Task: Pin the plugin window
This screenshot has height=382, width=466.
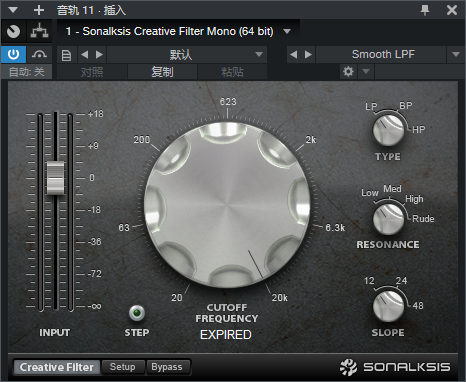Action: [425, 10]
